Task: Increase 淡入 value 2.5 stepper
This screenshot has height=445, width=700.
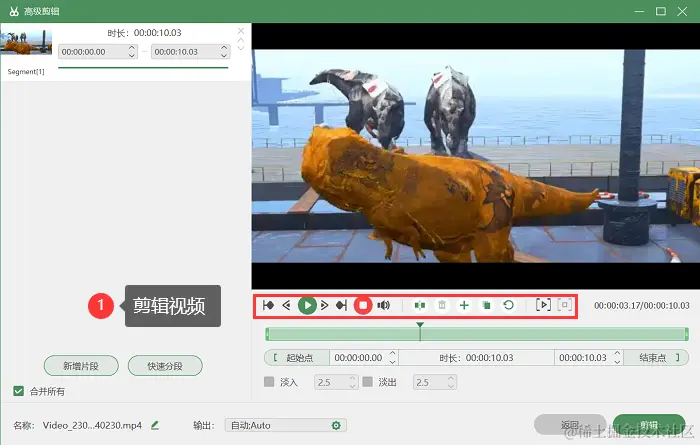Action: click(352, 378)
